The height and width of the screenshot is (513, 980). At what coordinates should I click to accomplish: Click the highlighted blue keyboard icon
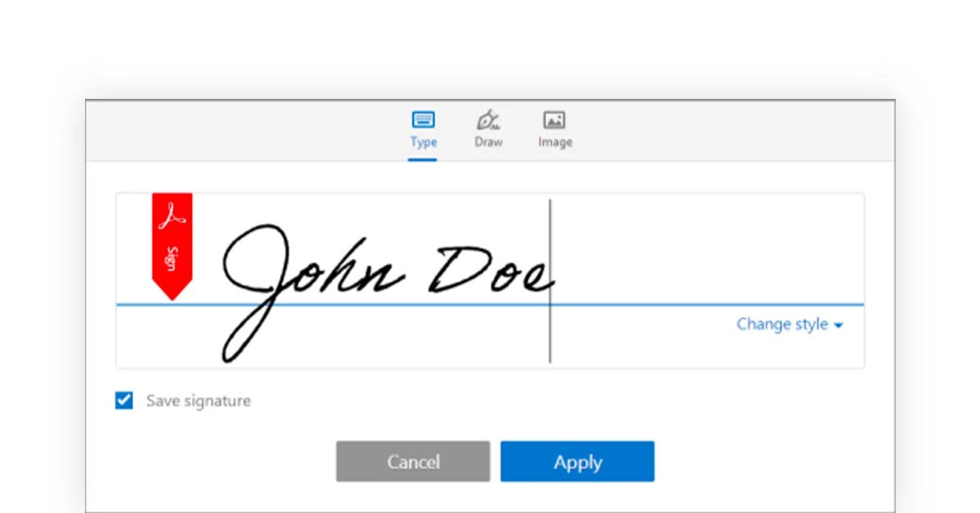(423, 119)
